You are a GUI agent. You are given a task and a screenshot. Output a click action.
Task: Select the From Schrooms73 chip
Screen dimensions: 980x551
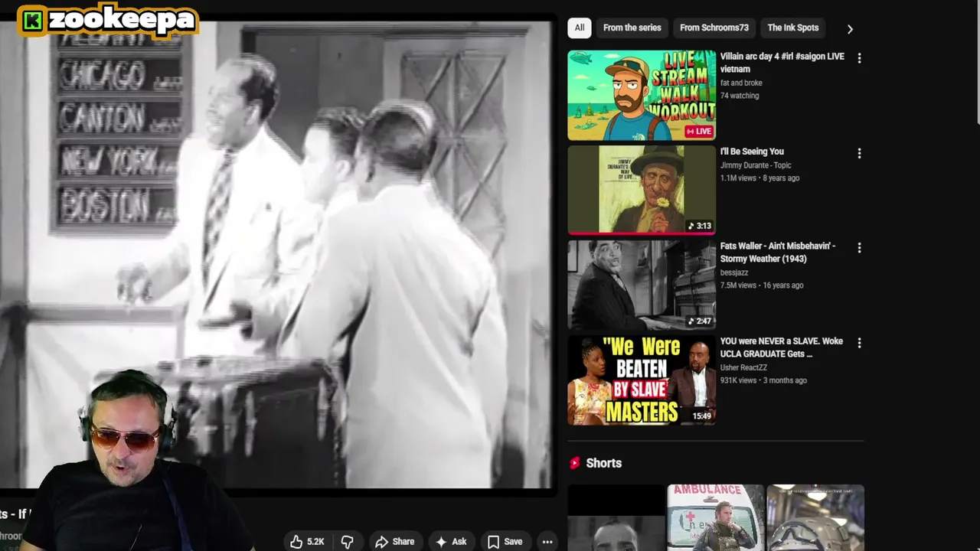click(714, 28)
